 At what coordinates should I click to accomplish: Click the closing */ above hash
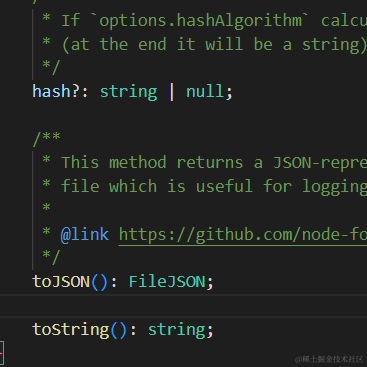pyautogui.click(x=51, y=67)
